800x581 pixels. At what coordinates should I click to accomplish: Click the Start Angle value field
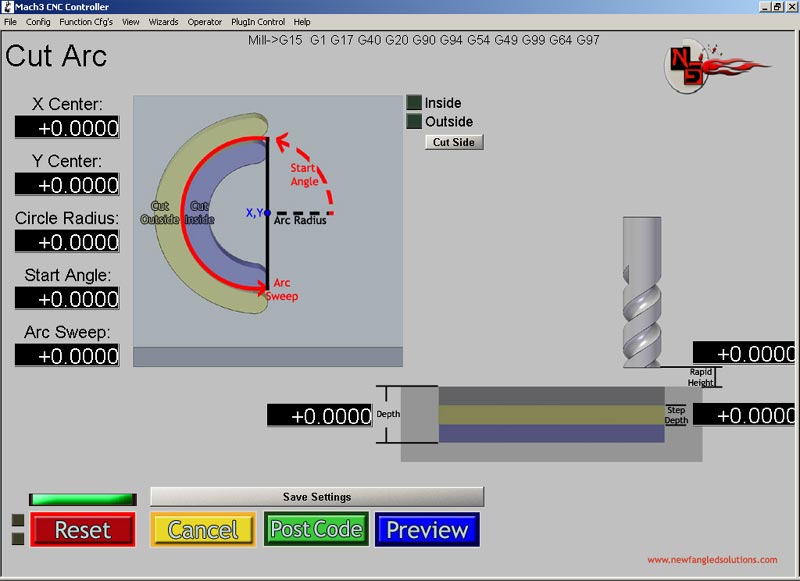point(67,298)
